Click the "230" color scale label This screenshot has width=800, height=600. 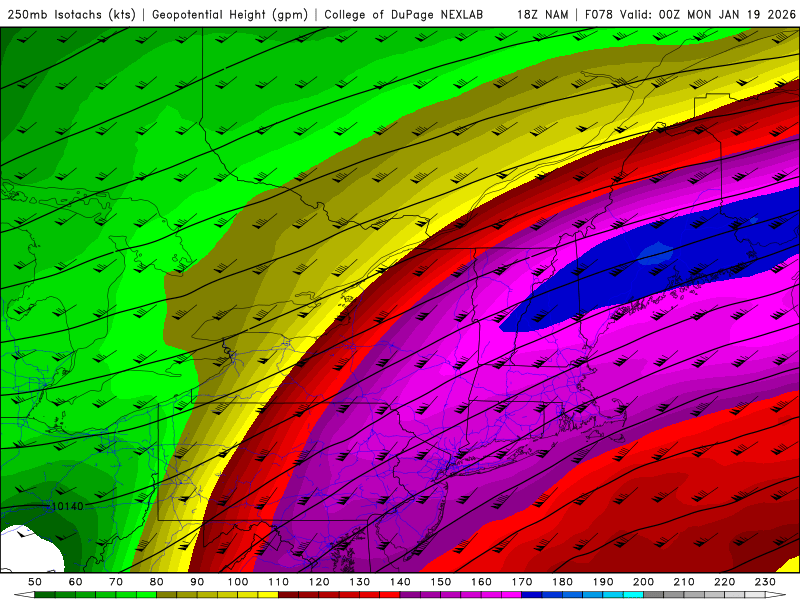(x=765, y=582)
